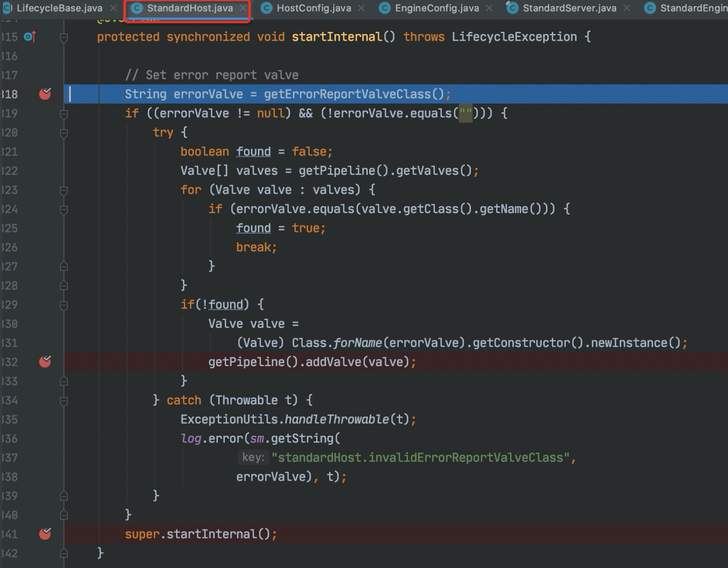Click the closing fold marker of startInternal method
The image size is (728, 568).
64,553
